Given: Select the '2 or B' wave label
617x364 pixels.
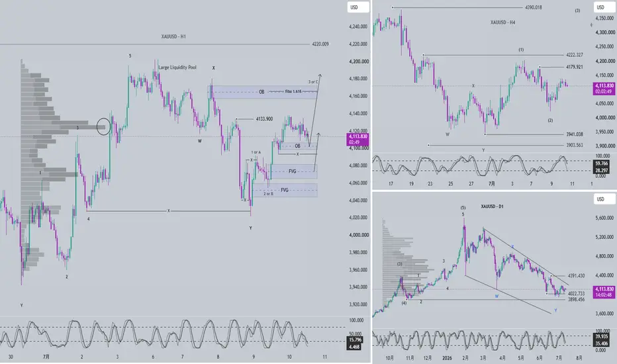Looking at the screenshot, I should tap(268, 194).
